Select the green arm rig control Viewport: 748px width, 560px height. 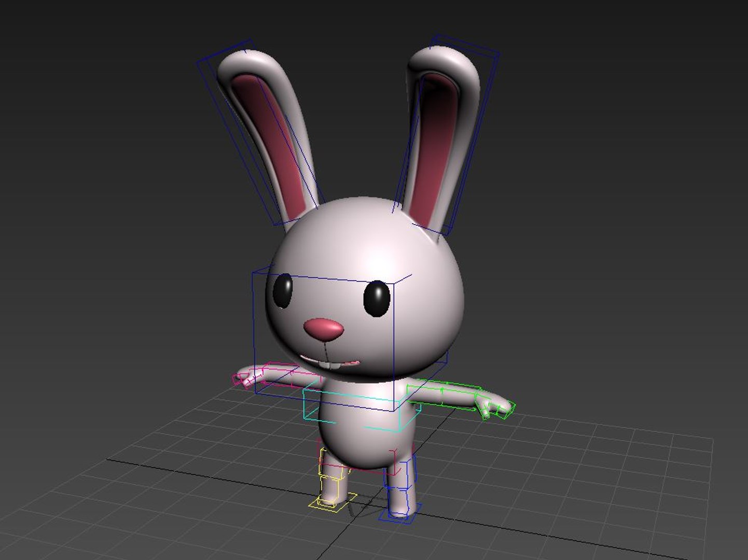point(461,399)
